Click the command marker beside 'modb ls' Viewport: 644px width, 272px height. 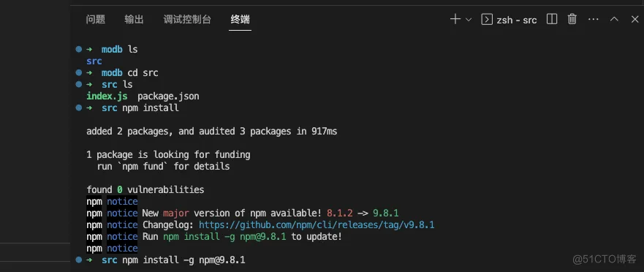point(79,49)
